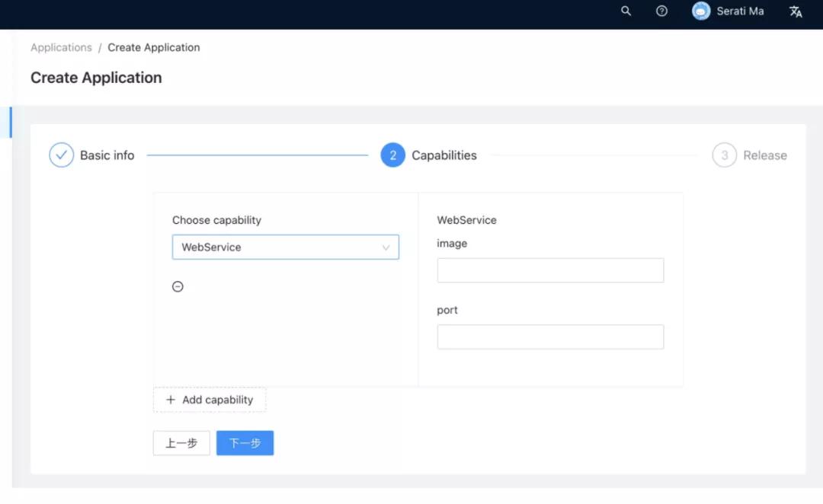Open help via question mark icon
This screenshot has height=504, width=823.
(661, 11)
